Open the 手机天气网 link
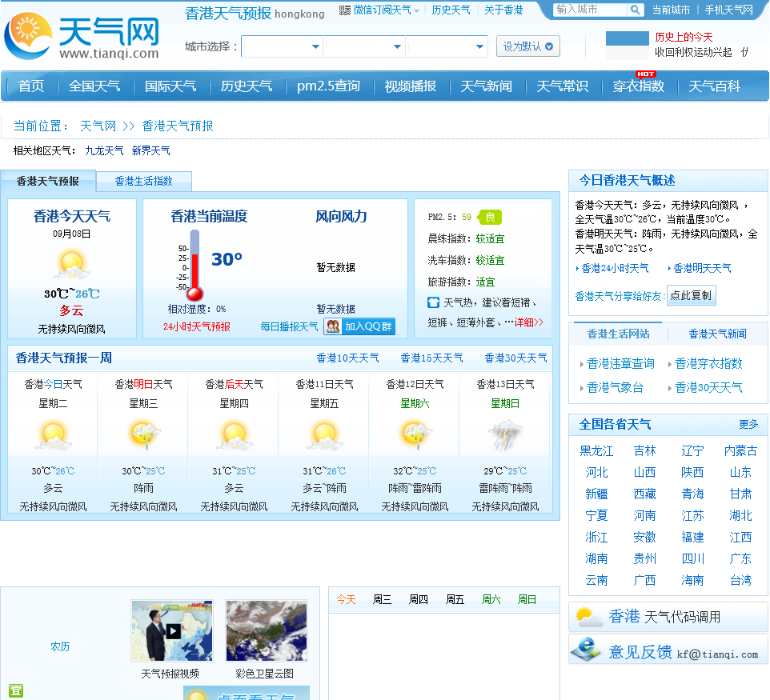 point(728,10)
